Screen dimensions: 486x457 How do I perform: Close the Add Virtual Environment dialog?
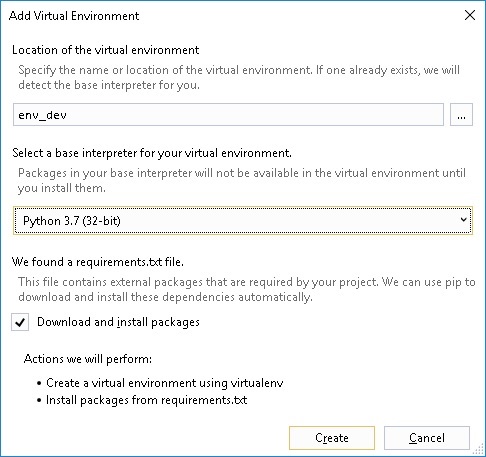pos(470,15)
